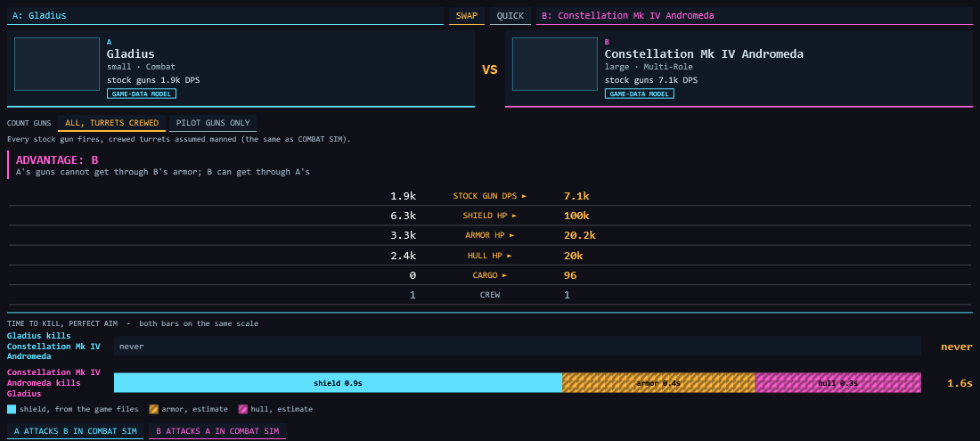Click the Gladius ship thumbnail
This screenshot has width=980, height=441.
point(57,64)
